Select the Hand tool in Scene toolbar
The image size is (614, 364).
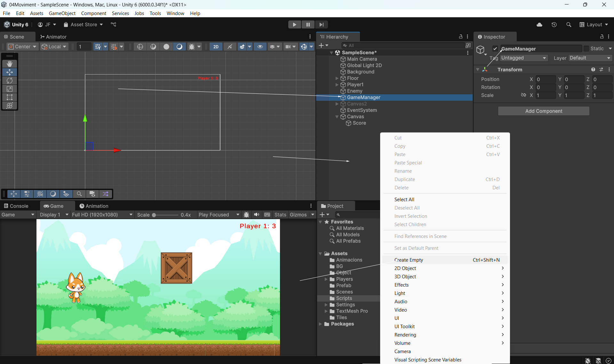[x=10, y=64]
